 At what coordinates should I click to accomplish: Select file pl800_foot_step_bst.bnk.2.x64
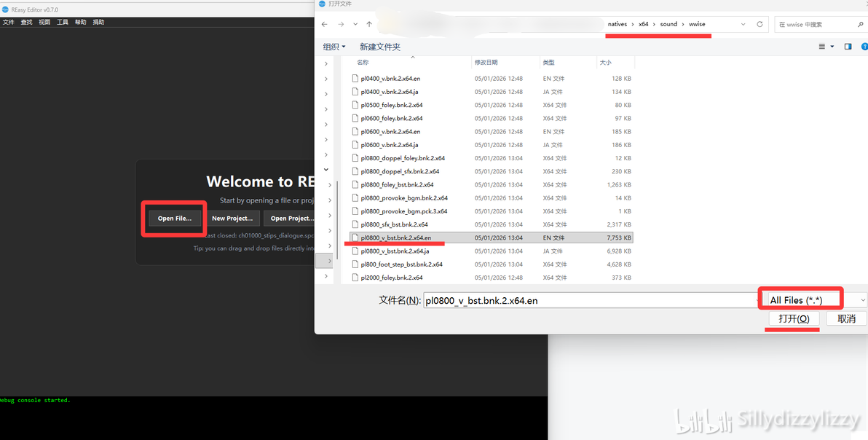click(401, 264)
